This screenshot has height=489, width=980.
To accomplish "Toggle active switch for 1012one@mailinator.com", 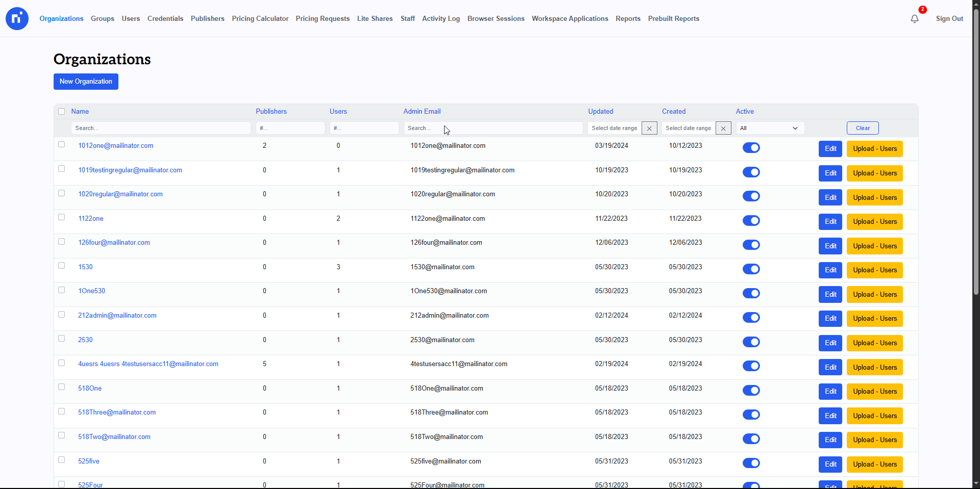I will click(751, 148).
